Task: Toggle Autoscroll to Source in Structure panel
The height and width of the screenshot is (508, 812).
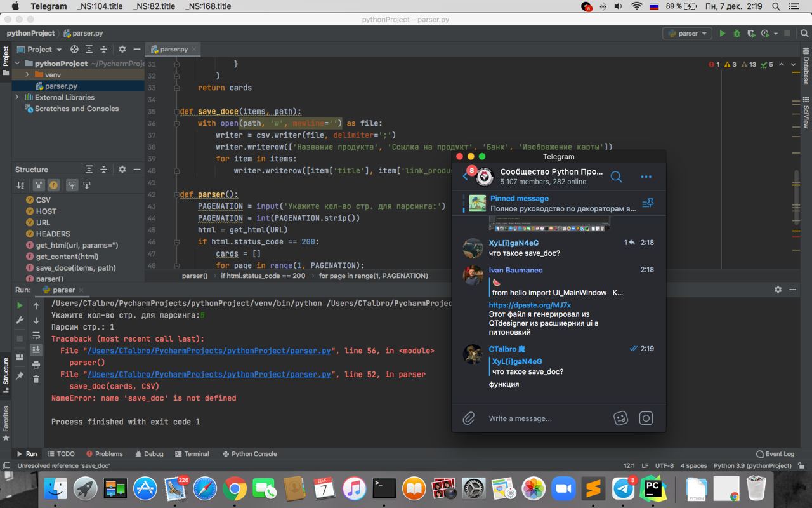Action: click(72, 185)
